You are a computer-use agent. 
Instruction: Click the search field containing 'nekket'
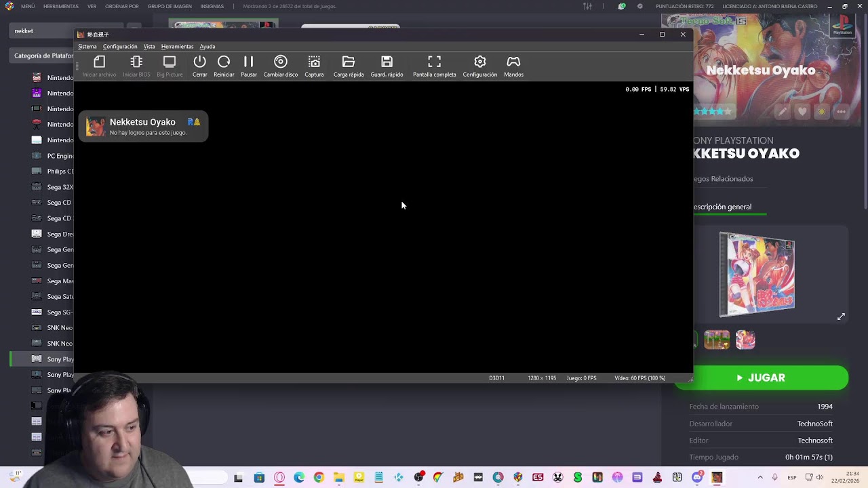coord(41,30)
